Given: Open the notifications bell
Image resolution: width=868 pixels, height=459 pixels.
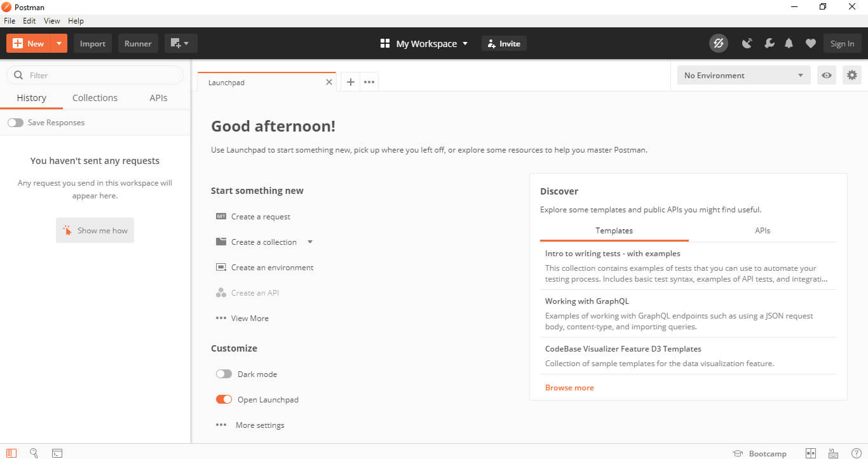Looking at the screenshot, I should click(789, 43).
